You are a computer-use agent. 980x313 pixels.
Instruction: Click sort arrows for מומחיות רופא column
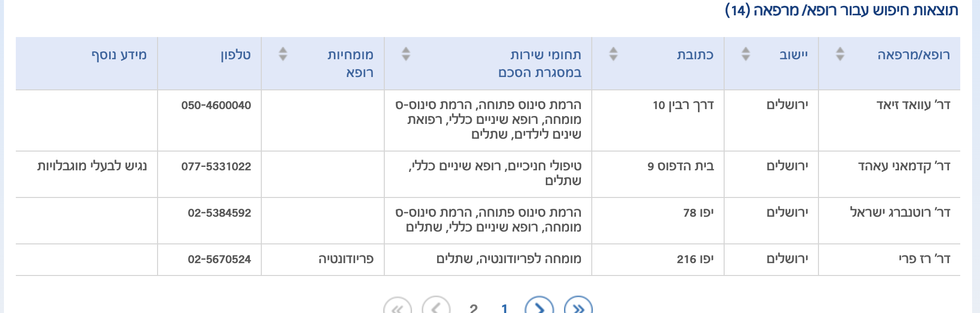point(283,54)
